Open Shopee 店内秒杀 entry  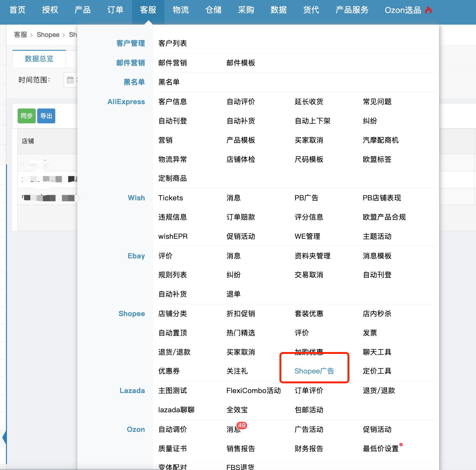[x=377, y=314]
